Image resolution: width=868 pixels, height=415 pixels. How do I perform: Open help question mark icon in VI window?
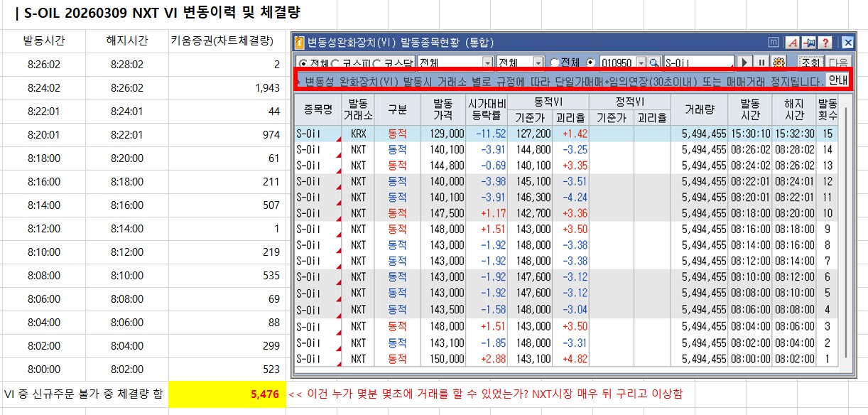[824, 43]
